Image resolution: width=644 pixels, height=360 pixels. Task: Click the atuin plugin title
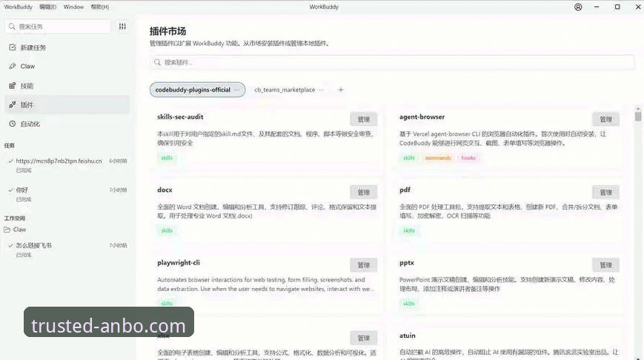click(408, 336)
